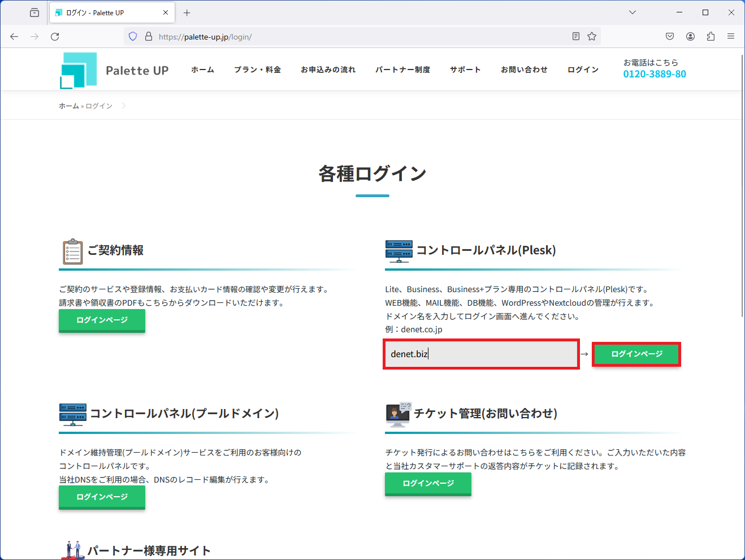Toggle reader view icon in address bar
The image size is (745, 560).
click(576, 36)
